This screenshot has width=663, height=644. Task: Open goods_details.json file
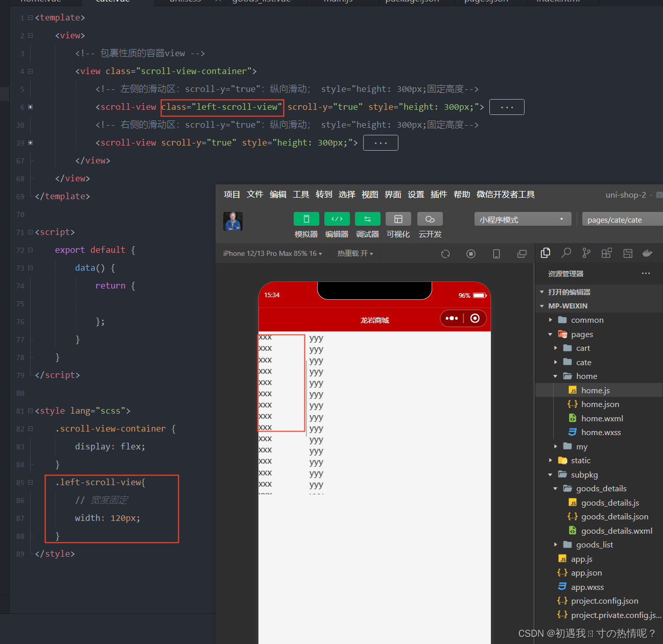599,517
